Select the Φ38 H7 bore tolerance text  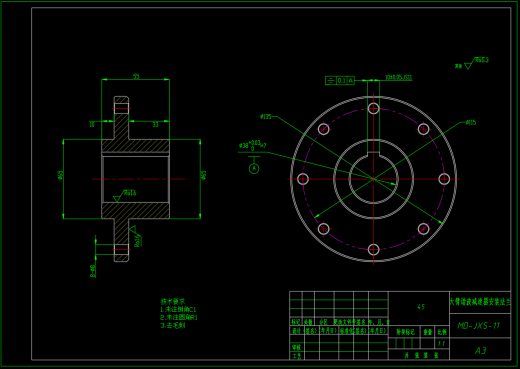(252, 145)
